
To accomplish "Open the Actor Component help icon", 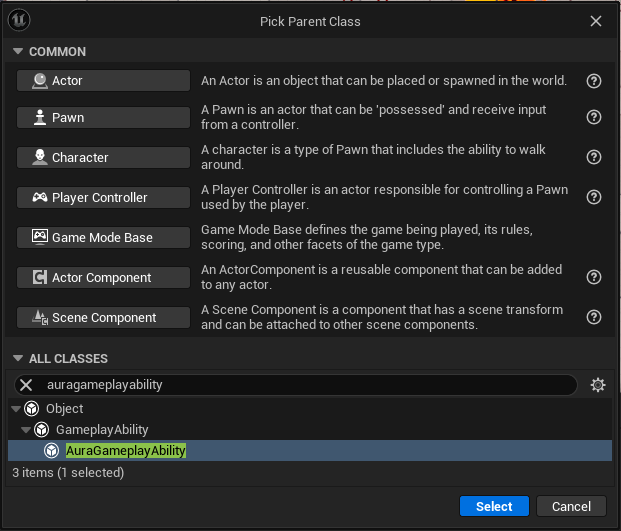I will click(594, 277).
